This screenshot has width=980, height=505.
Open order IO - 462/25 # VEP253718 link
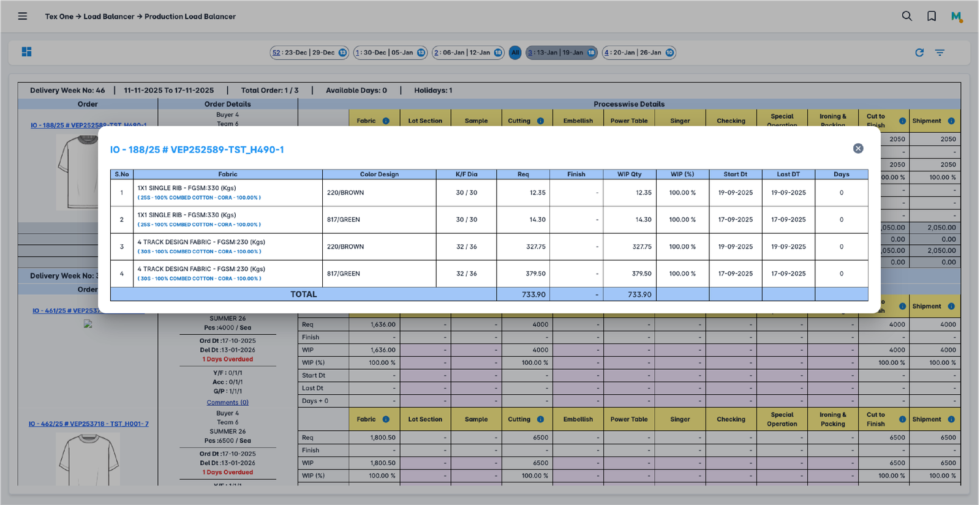click(x=88, y=424)
